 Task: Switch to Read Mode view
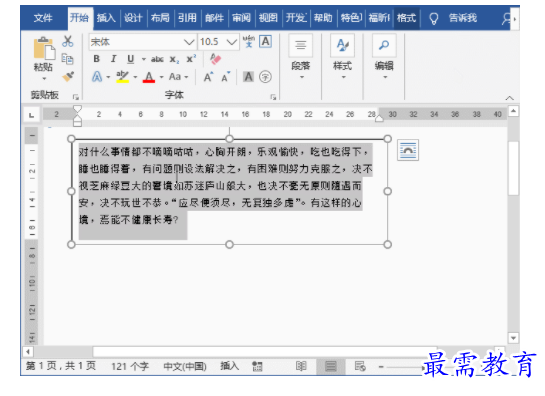tap(301, 366)
